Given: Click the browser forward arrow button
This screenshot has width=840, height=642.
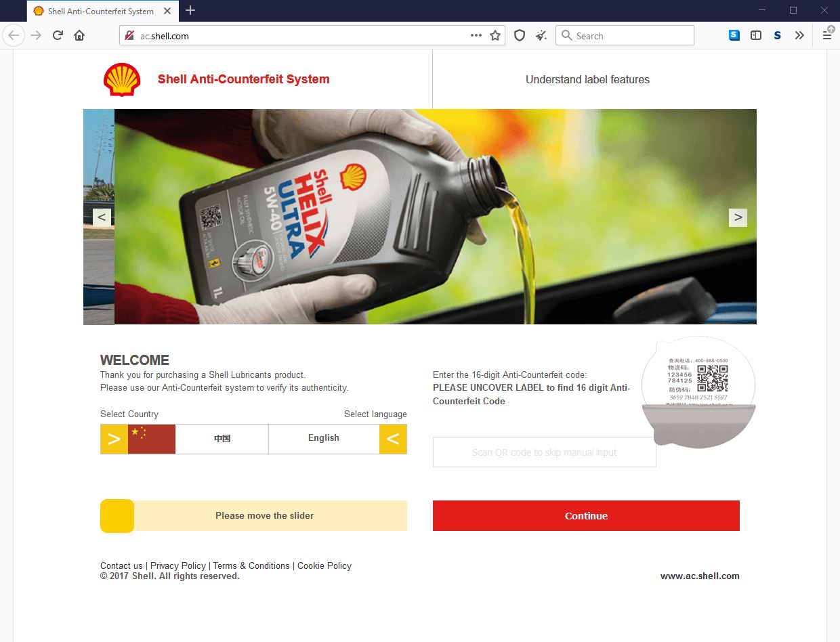Looking at the screenshot, I should pyautogui.click(x=36, y=35).
